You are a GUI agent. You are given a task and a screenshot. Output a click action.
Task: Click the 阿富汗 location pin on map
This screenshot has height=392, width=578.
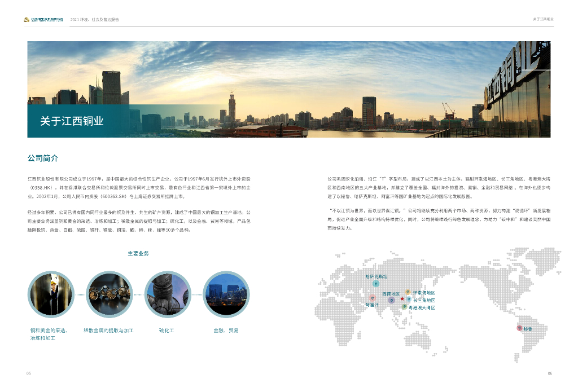point(372,297)
